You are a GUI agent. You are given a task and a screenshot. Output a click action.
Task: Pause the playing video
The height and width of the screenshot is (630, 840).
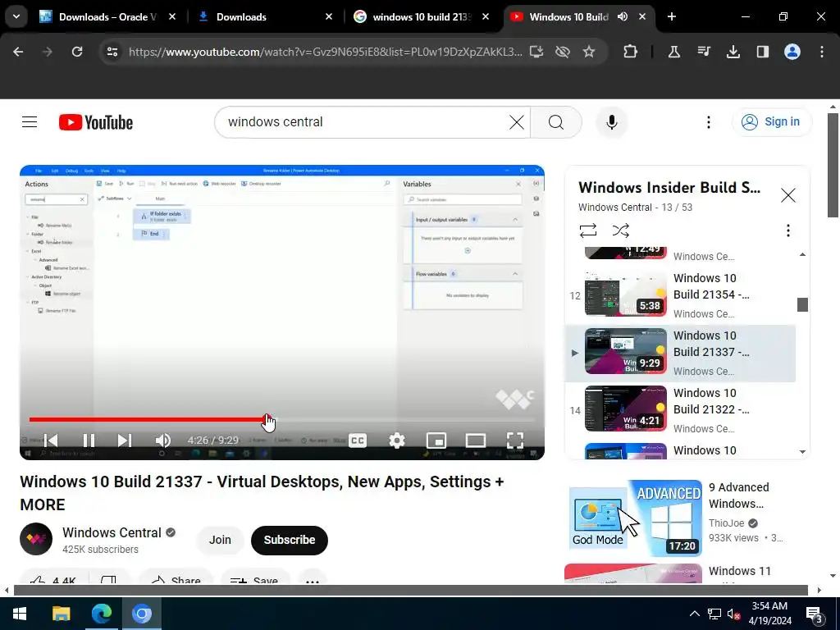89,441
